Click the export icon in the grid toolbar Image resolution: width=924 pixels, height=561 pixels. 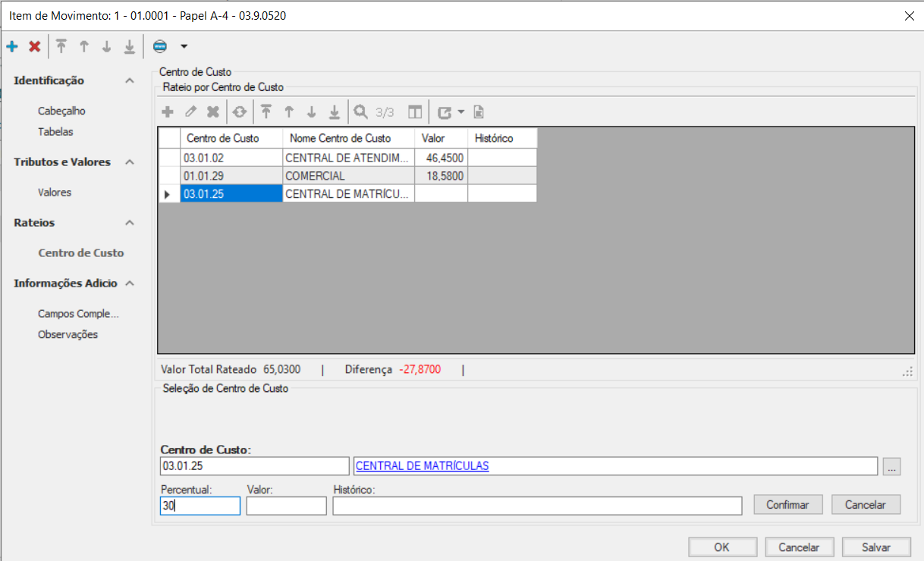click(445, 112)
